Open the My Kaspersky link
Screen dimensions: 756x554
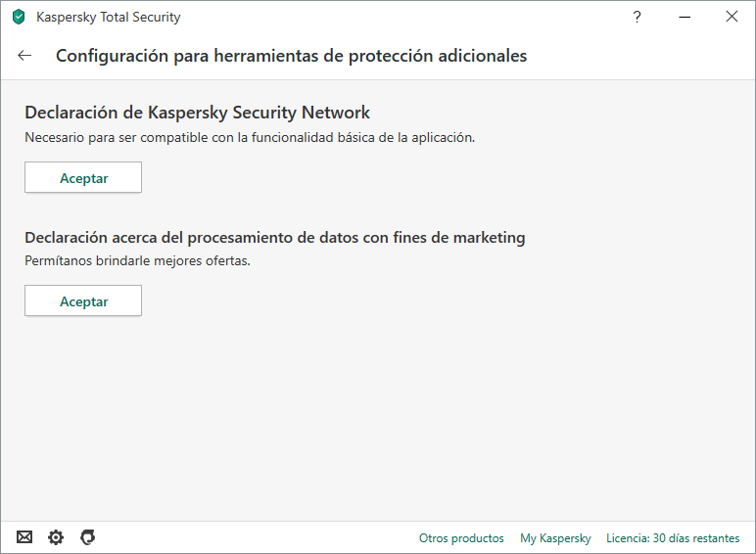(x=555, y=538)
